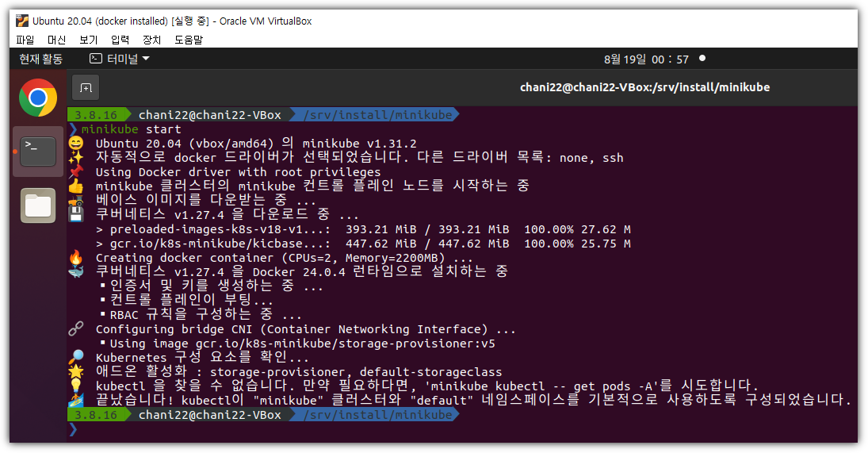
Task: Click 'Configuring bridge CNI' output line
Action: (305, 329)
